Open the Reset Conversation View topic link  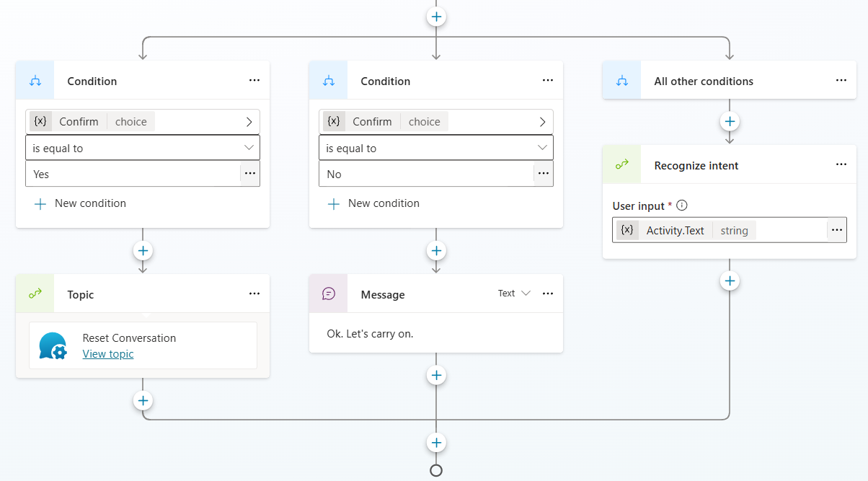[x=107, y=354]
